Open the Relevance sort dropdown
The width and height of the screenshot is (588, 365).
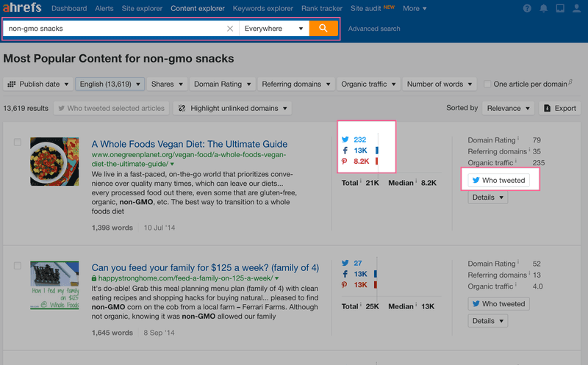click(508, 108)
